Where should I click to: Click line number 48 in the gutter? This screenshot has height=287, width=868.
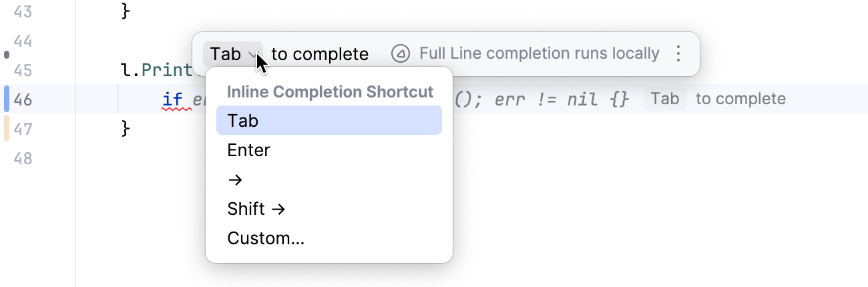pyautogui.click(x=23, y=158)
